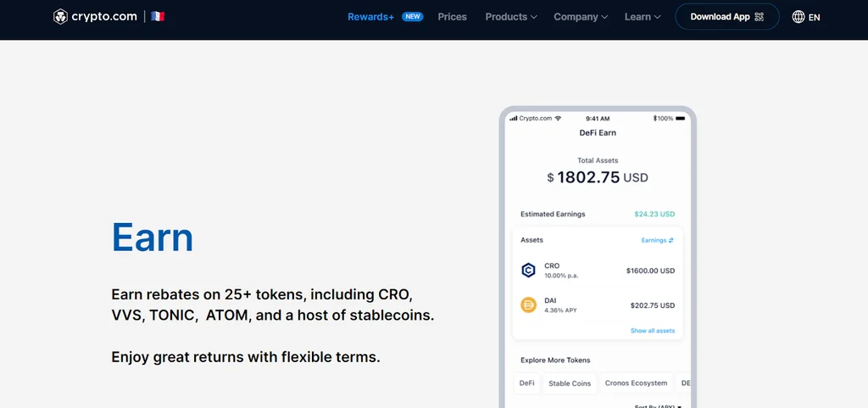Click the crypto.com wordmark

click(104, 17)
